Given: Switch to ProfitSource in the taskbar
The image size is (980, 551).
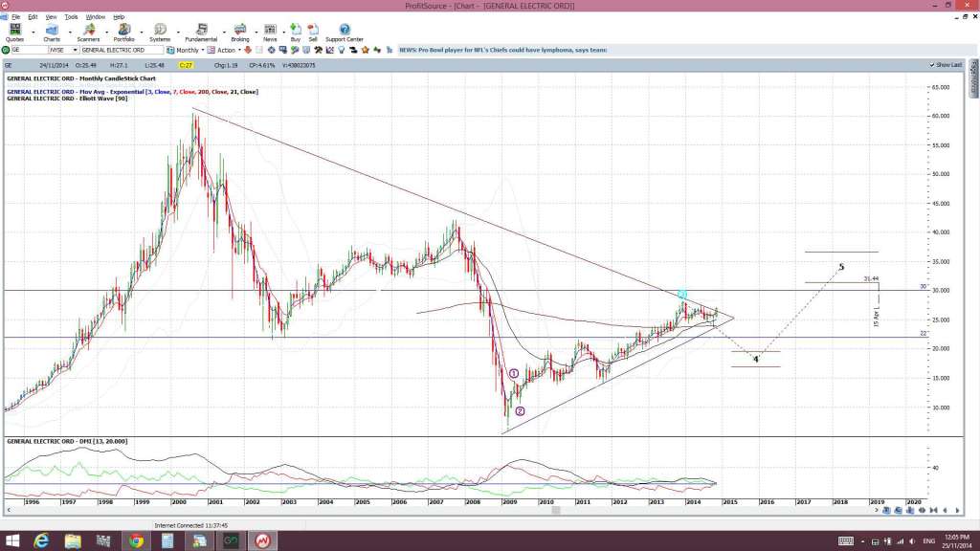Looking at the screenshot, I should tap(262, 540).
